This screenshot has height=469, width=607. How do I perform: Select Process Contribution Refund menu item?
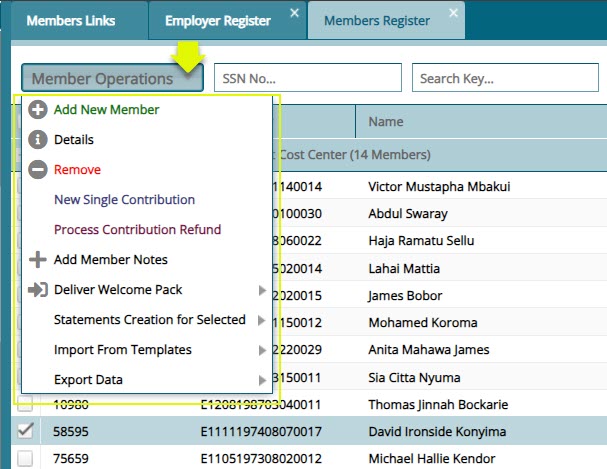click(x=137, y=230)
